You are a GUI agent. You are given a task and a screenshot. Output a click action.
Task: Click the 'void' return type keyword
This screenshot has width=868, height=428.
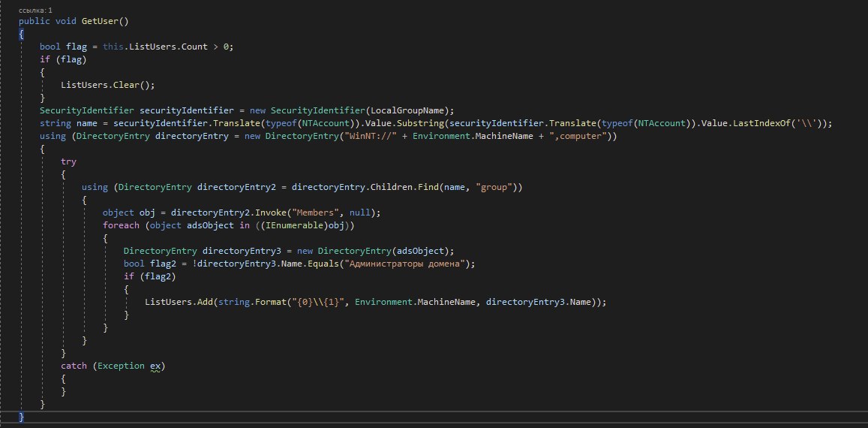(x=67, y=21)
